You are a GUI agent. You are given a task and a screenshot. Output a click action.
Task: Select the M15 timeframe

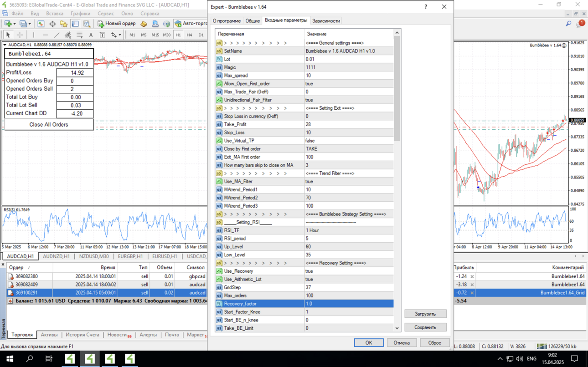coord(155,35)
